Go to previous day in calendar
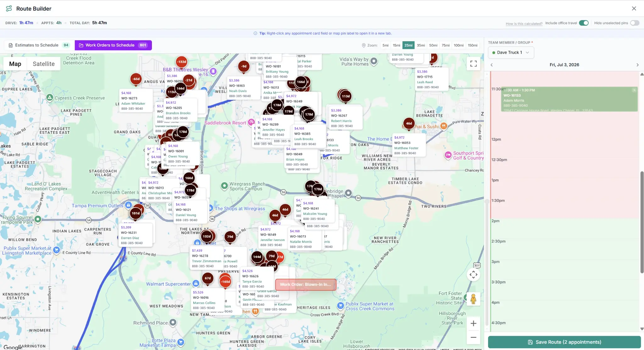The width and height of the screenshot is (644, 350). pyautogui.click(x=492, y=65)
